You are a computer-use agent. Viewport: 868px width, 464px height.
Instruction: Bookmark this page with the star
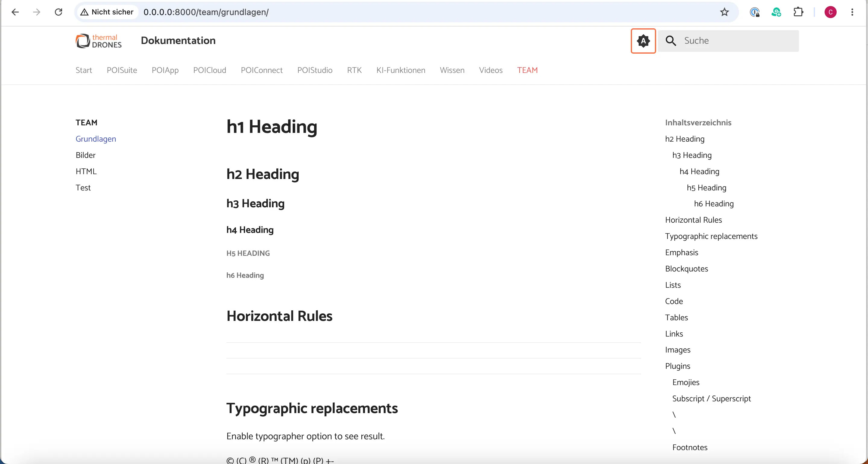(x=724, y=12)
